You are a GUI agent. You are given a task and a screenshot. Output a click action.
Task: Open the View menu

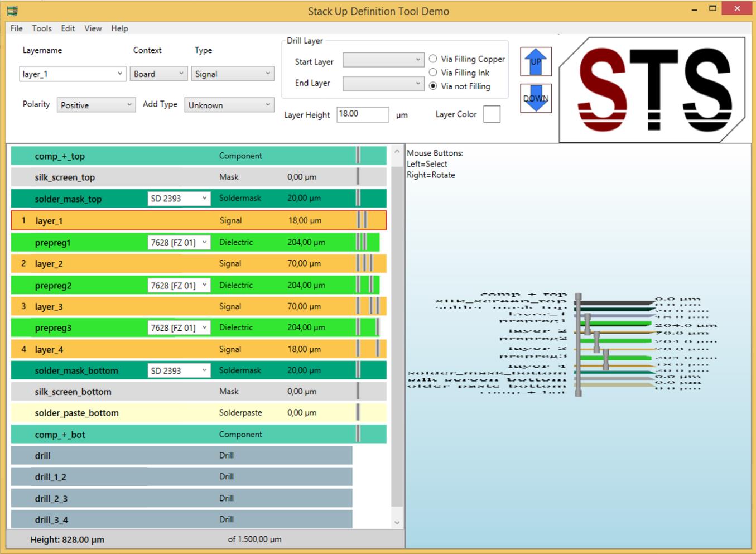pos(93,28)
